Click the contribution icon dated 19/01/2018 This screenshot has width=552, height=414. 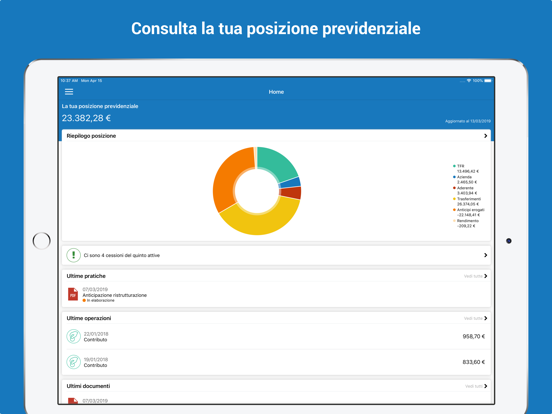tap(74, 362)
